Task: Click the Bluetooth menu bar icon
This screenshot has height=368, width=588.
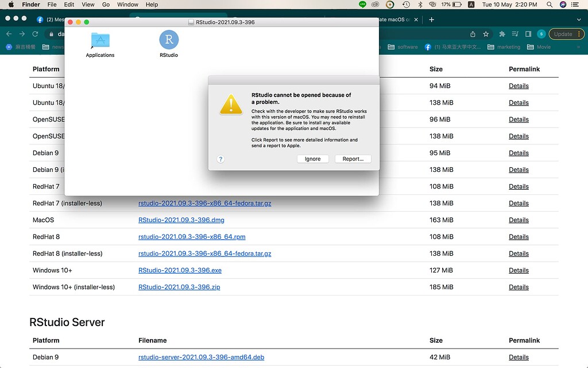Action: pos(420,5)
